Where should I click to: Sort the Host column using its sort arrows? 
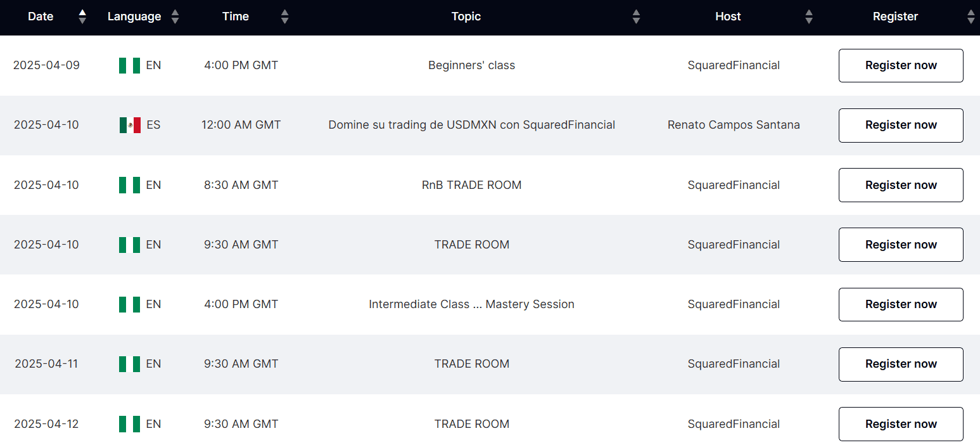coord(809,16)
